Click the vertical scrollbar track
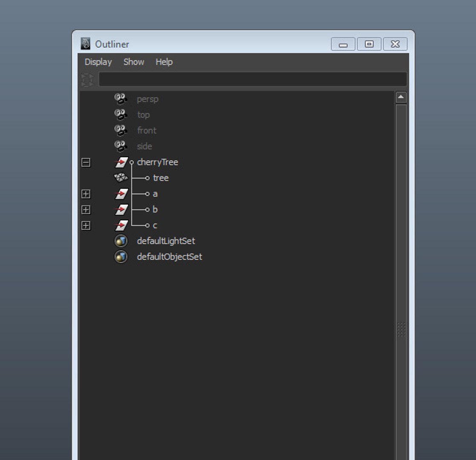This screenshot has width=476, height=460. coord(401,282)
